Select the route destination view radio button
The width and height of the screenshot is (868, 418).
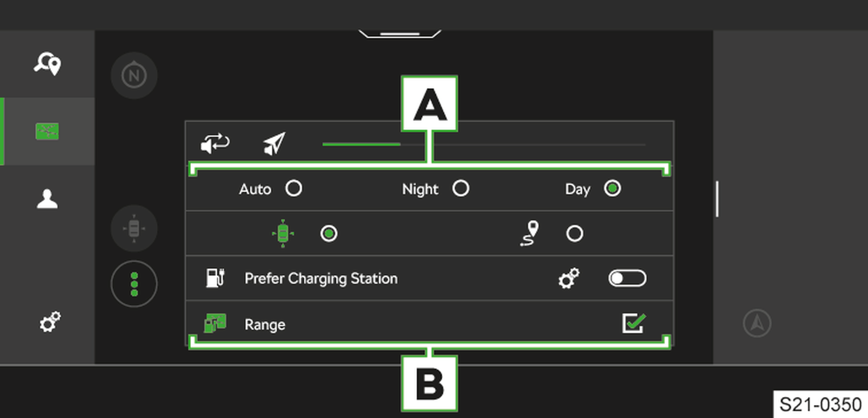click(x=574, y=233)
